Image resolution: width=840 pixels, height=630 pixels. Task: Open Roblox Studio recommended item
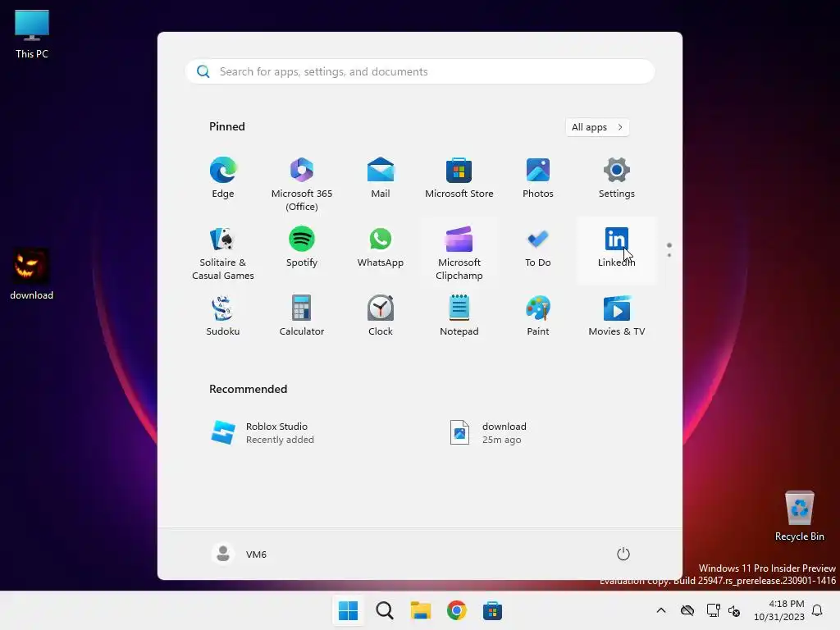(302, 433)
